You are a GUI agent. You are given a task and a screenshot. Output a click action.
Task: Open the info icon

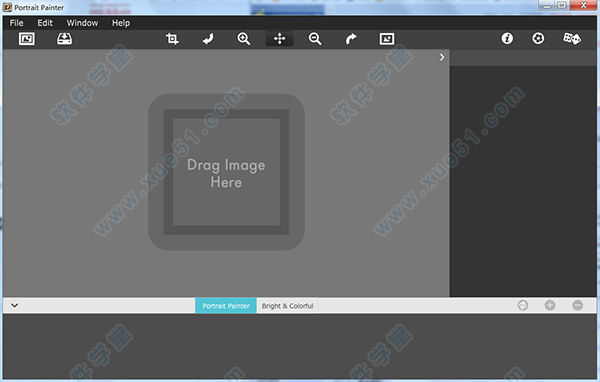(x=507, y=38)
